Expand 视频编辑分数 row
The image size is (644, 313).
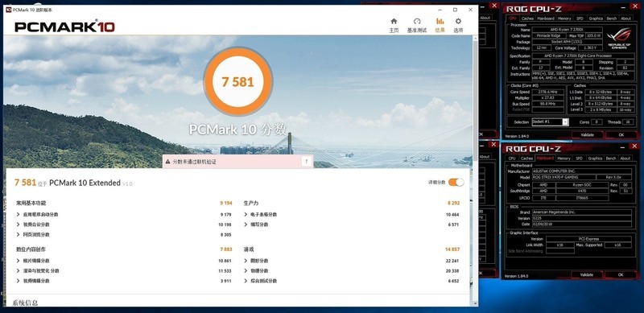(x=18, y=281)
